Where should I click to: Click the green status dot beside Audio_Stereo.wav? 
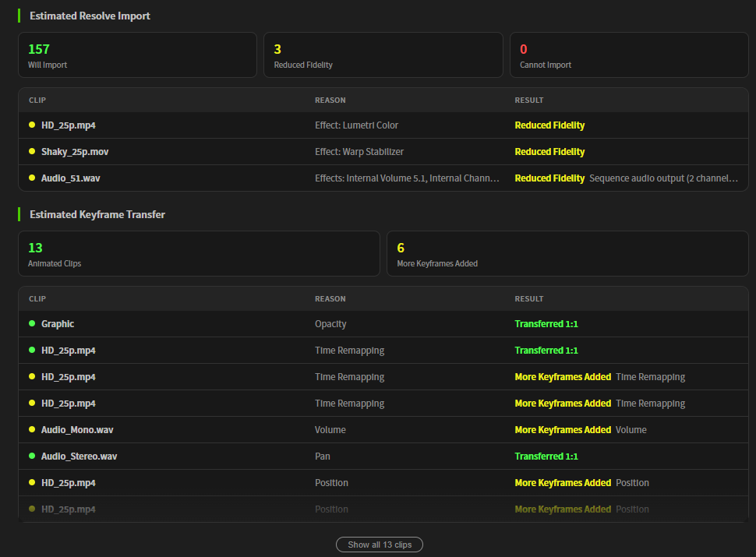click(32, 456)
